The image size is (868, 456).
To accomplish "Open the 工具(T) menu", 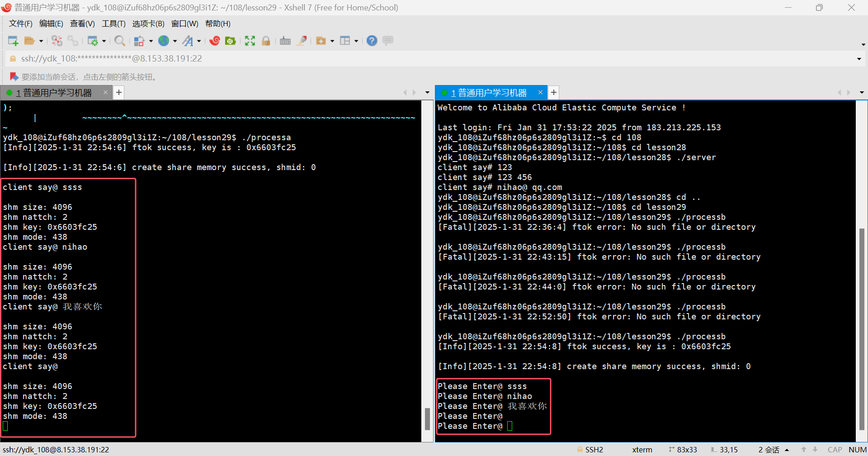I will (113, 24).
